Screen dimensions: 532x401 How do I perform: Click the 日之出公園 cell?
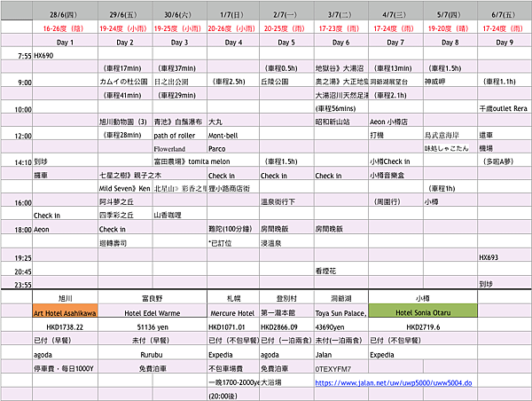[x=179, y=82]
